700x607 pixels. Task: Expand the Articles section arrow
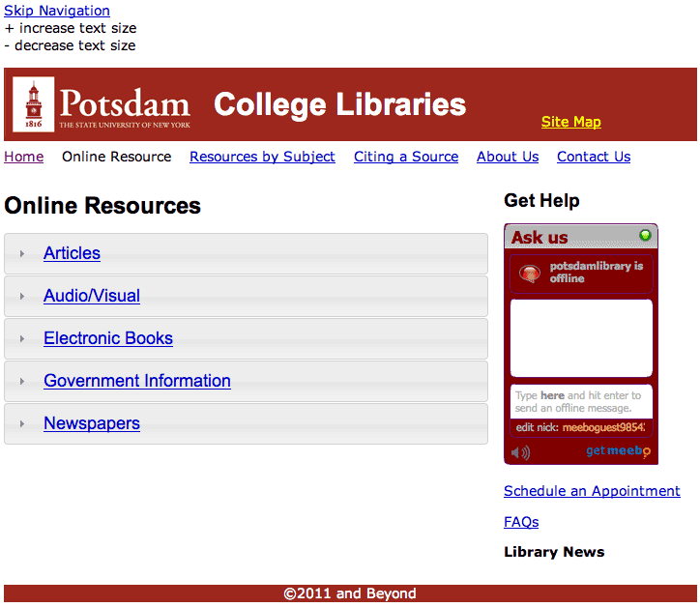22,254
